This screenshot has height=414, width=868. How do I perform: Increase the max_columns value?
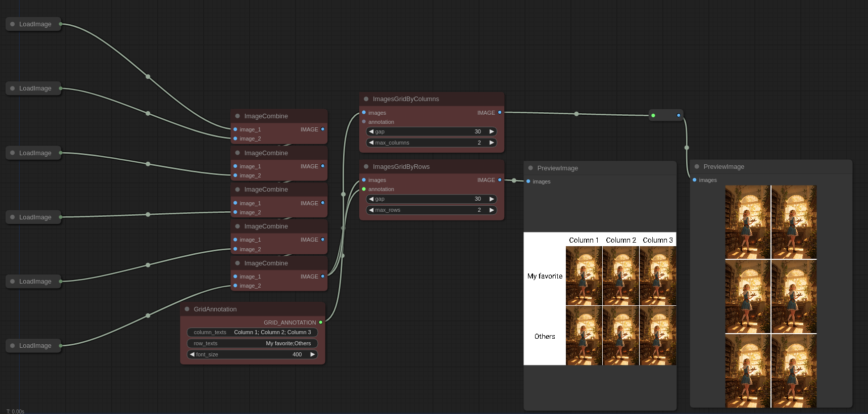[x=492, y=143]
